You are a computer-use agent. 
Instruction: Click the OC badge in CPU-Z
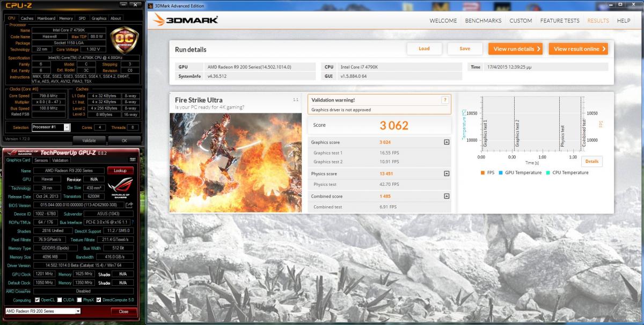pyautogui.click(x=125, y=41)
